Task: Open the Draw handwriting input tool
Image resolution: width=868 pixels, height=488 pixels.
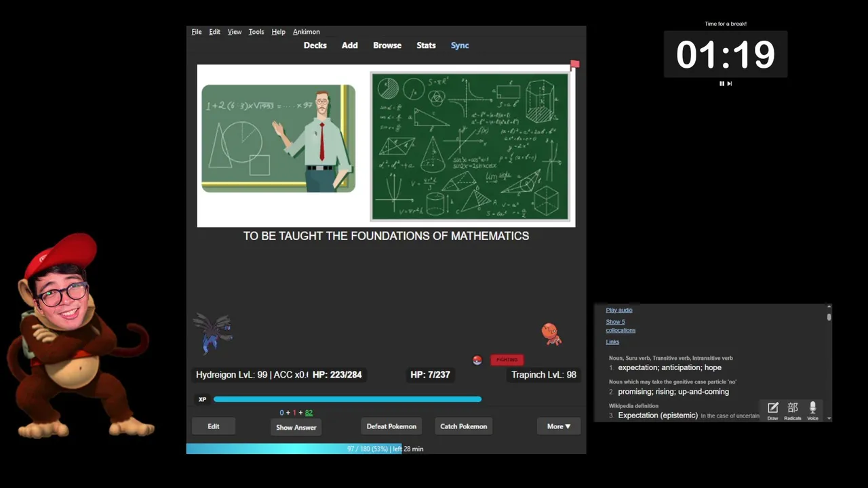Action: pyautogui.click(x=772, y=410)
